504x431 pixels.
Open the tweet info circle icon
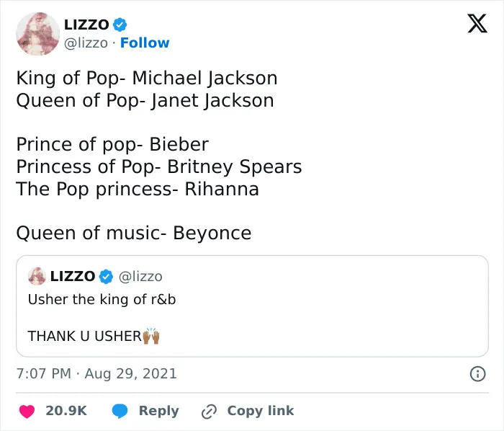click(x=477, y=374)
